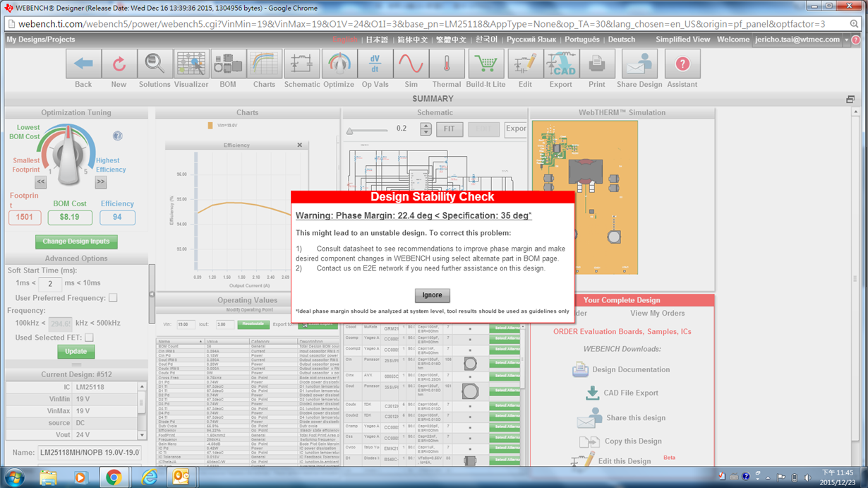
Task: Click the Edit this Design link
Action: coord(625,461)
